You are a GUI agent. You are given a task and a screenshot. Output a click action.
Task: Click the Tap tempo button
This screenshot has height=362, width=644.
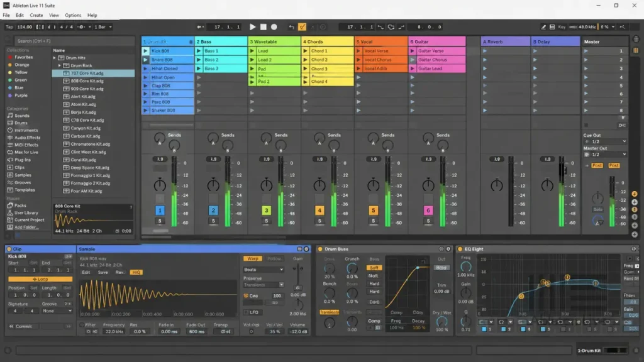click(x=9, y=27)
